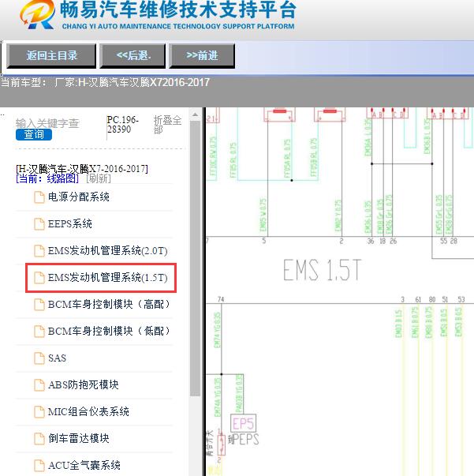Click pin number 74 in diagram

click(x=221, y=299)
